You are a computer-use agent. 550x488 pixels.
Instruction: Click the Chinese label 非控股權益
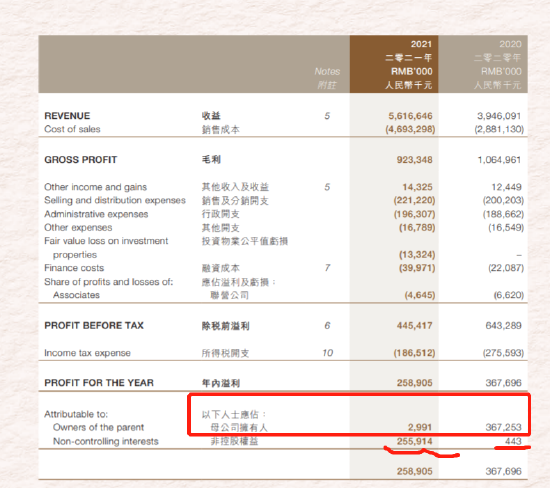pos(234,441)
